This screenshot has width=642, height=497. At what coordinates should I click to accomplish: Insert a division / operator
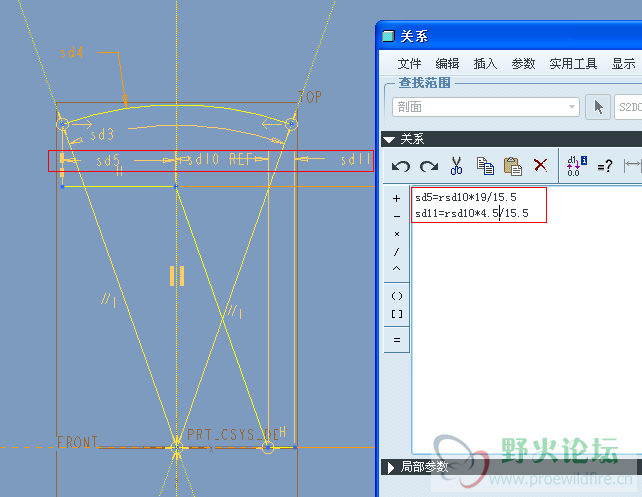point(396,252)
